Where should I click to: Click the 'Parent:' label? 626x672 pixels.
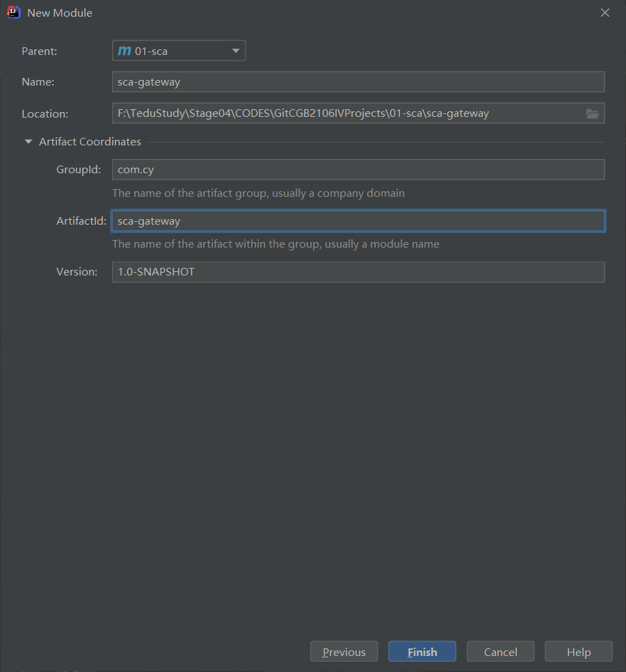click(40, 51)
